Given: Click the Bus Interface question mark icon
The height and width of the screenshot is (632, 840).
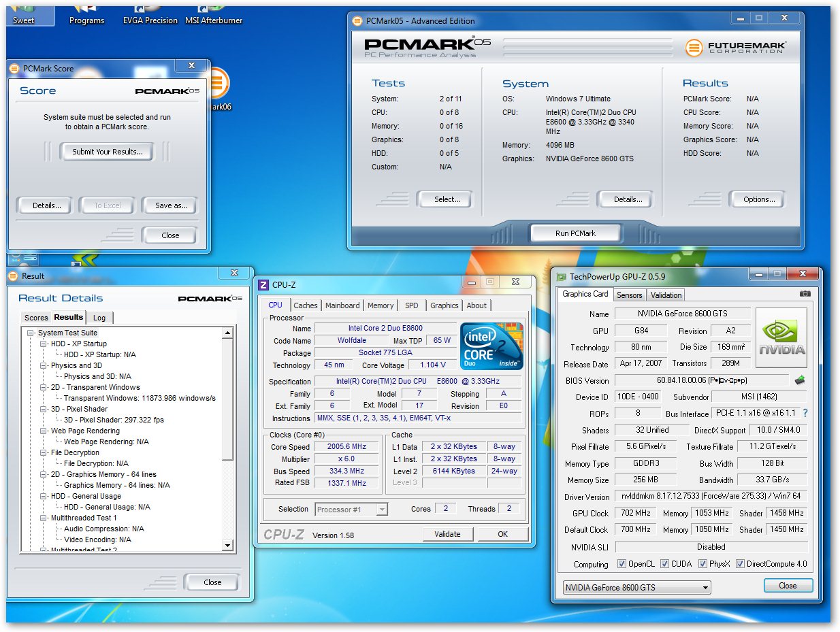Looking at the screenshot, I should click(x=805, y=413).
